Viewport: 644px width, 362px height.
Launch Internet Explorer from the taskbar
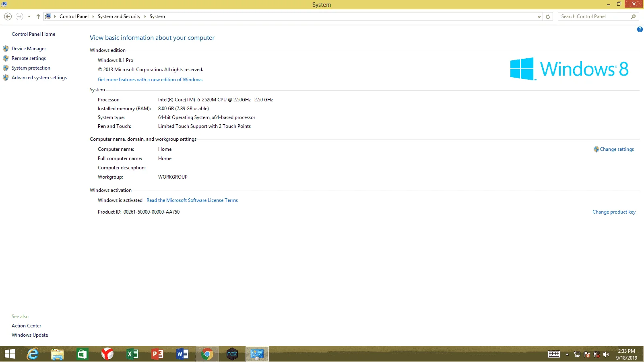pos(33,354)
